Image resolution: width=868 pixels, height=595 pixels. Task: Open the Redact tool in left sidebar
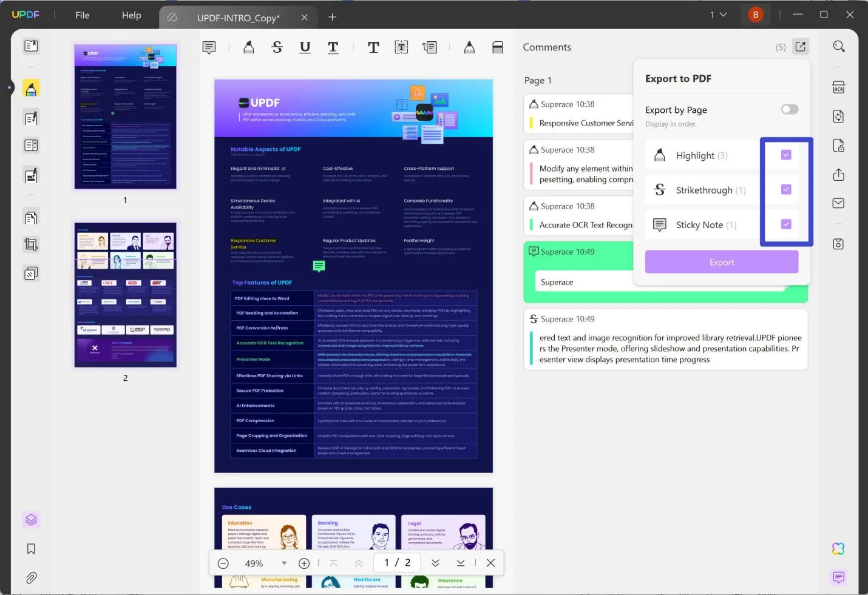pos(31,175)
